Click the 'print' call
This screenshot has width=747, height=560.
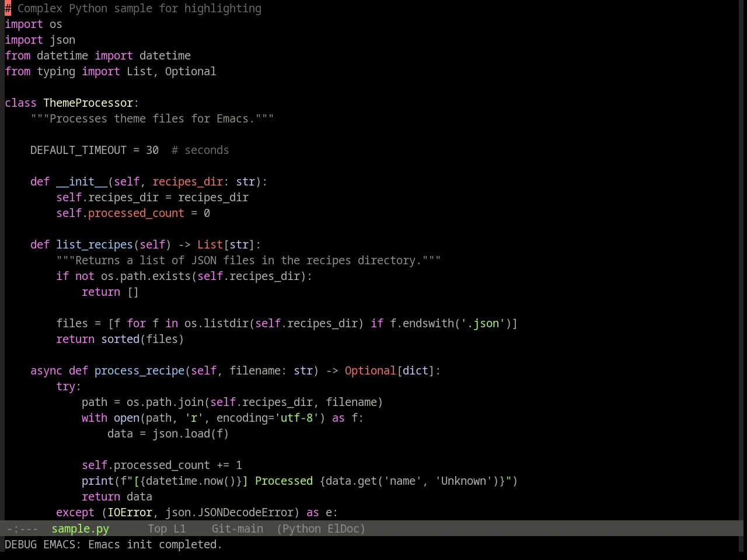(97, 481)
